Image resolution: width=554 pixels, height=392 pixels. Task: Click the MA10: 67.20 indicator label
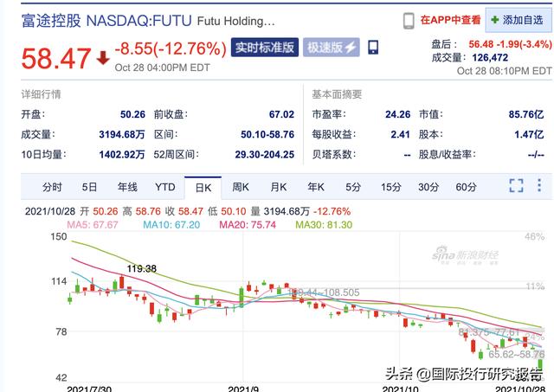[x=171, y=225]
